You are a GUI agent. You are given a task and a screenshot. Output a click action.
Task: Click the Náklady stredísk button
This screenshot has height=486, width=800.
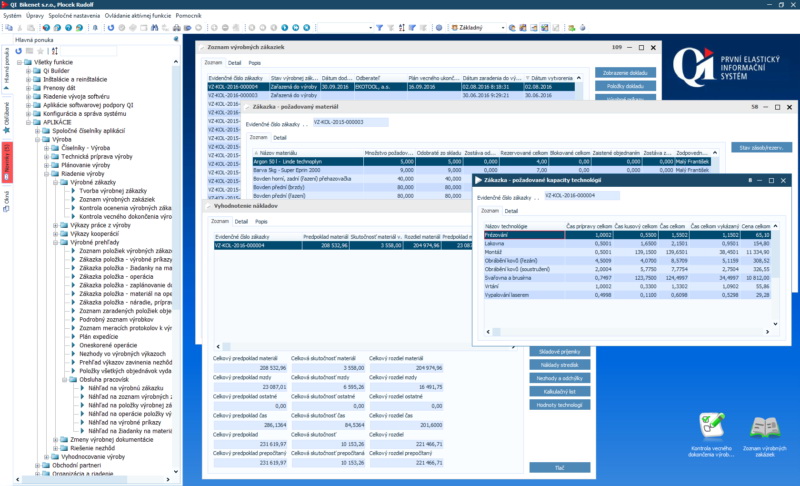[x=560, y=365]
